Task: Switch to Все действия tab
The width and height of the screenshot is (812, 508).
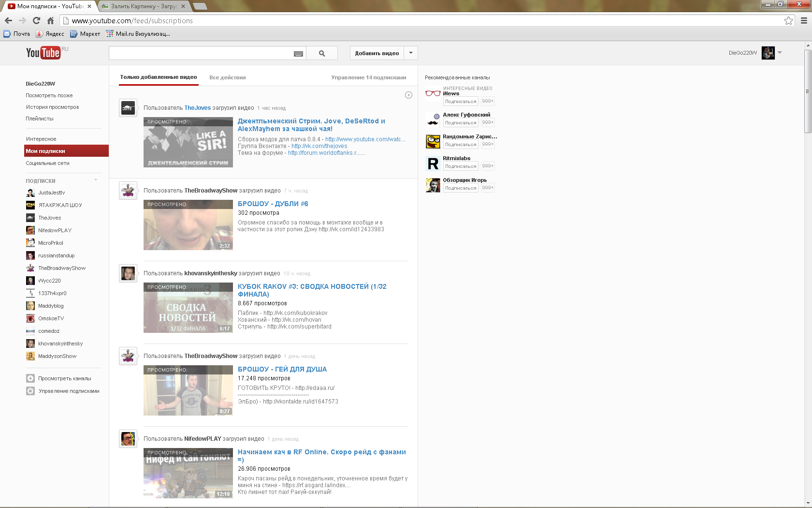Action: (228, 77)
